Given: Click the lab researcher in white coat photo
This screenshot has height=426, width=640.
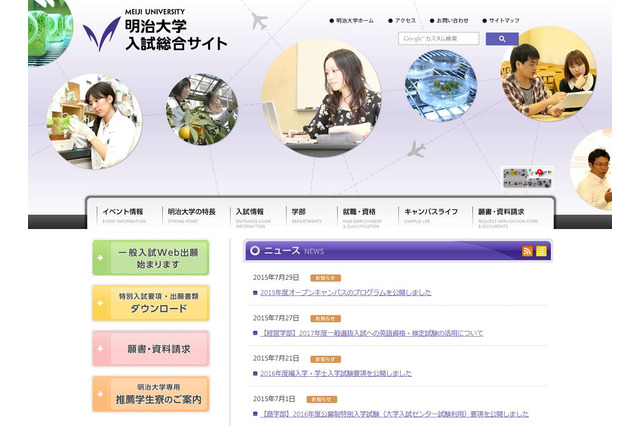Looking at the screenshot, I should (95, 122).
